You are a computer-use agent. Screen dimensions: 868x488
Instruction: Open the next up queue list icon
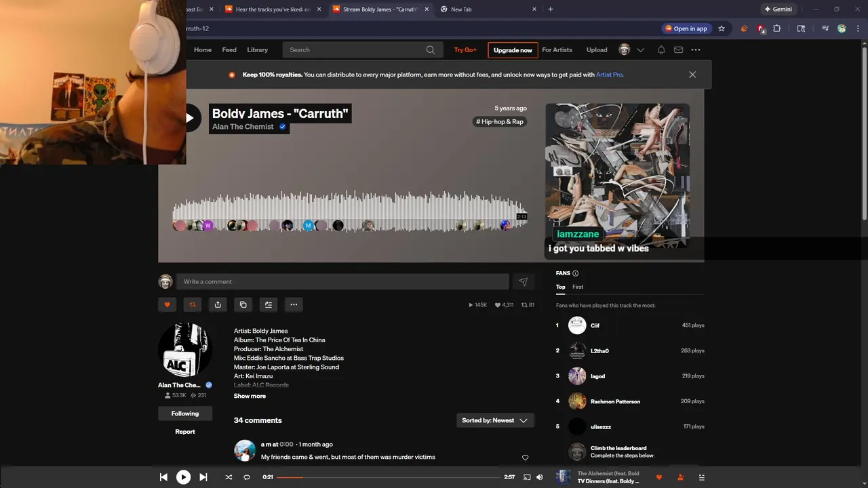(x=701, y=477)
